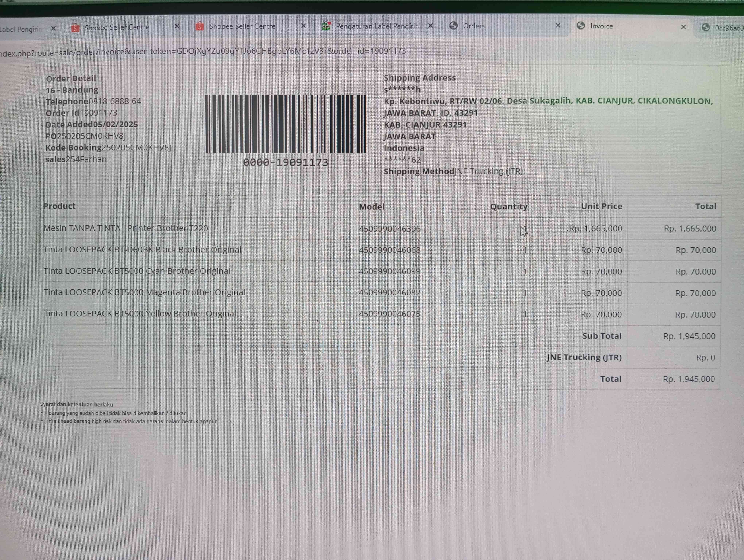Click model number 4509990046396
744x560 pixels.
[x=389, y=229]
